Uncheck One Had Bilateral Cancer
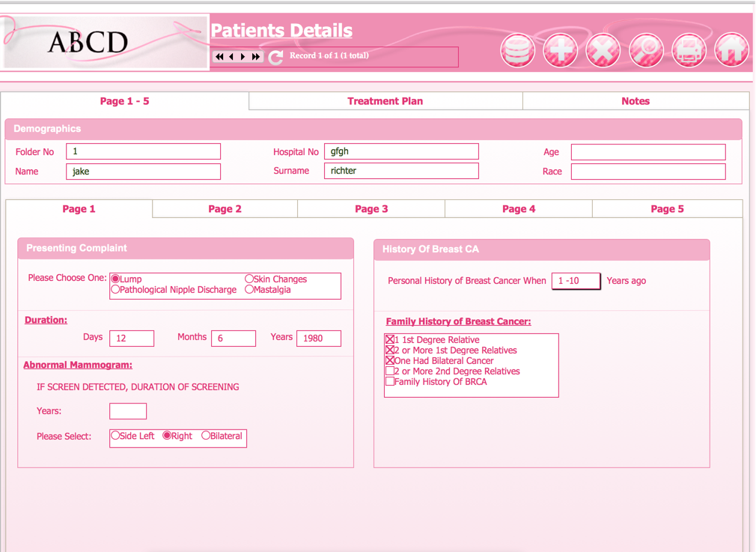 pyautogui.click(x=390, y=361)
